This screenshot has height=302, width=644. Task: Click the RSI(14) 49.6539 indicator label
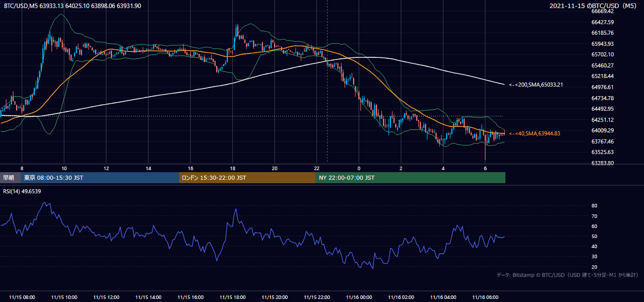click(x=22, y=191)
